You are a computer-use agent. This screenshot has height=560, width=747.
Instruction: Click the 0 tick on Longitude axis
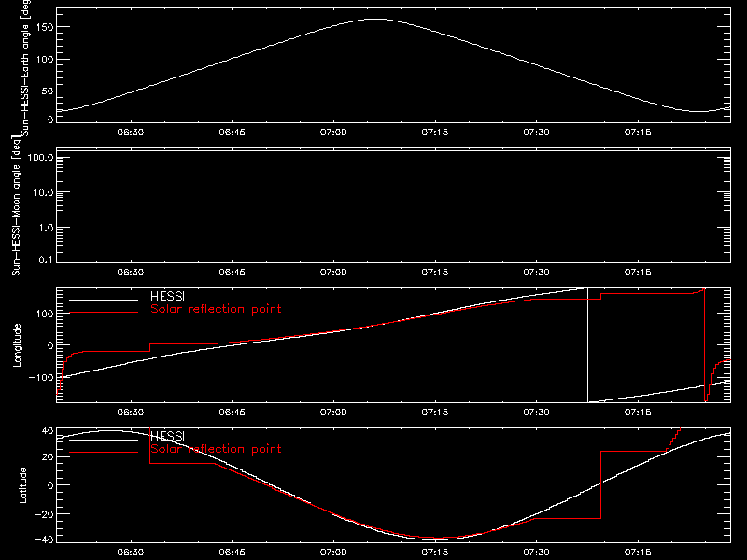point(51,345)
